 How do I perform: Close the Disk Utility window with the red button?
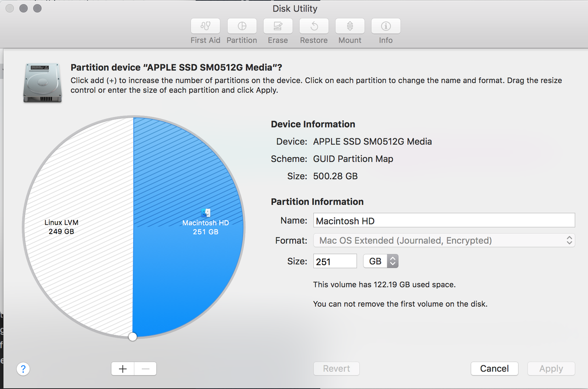(9, 8)
